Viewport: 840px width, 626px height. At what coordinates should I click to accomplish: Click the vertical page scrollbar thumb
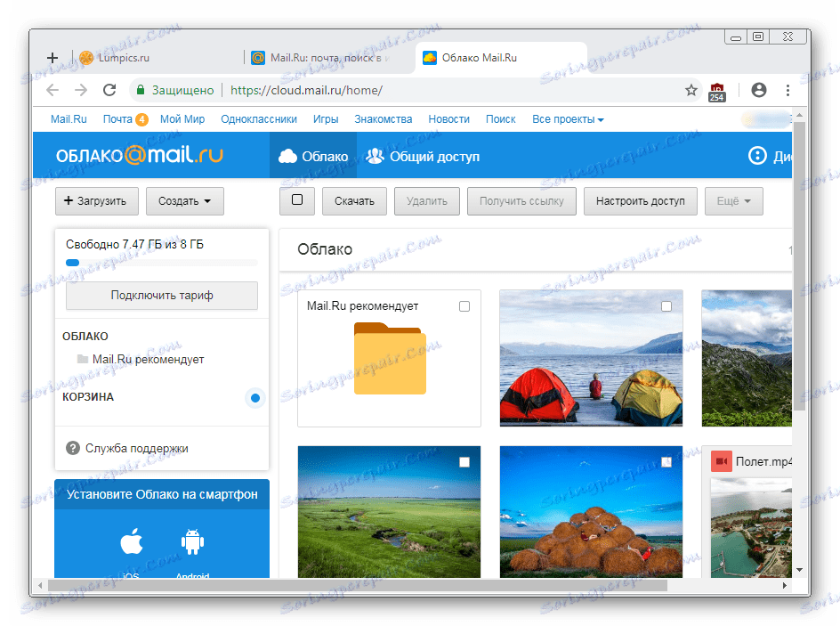tap(799, 265)
